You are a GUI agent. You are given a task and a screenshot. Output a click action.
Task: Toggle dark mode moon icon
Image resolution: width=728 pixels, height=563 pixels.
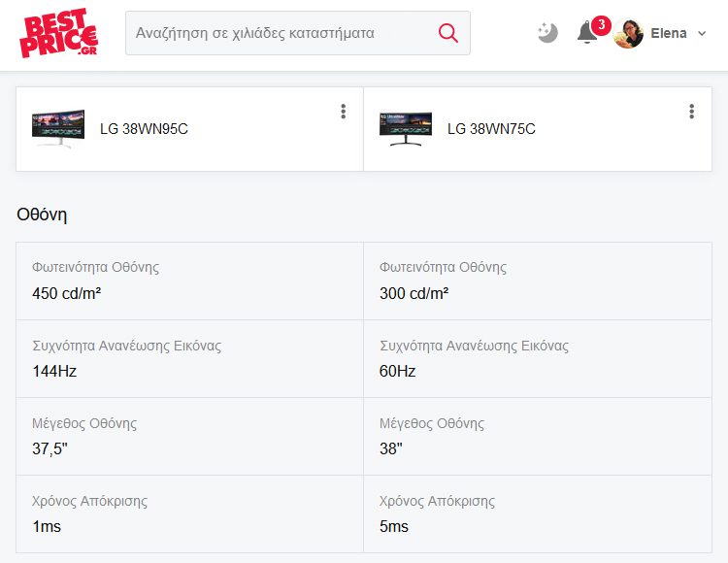(547, 33)
